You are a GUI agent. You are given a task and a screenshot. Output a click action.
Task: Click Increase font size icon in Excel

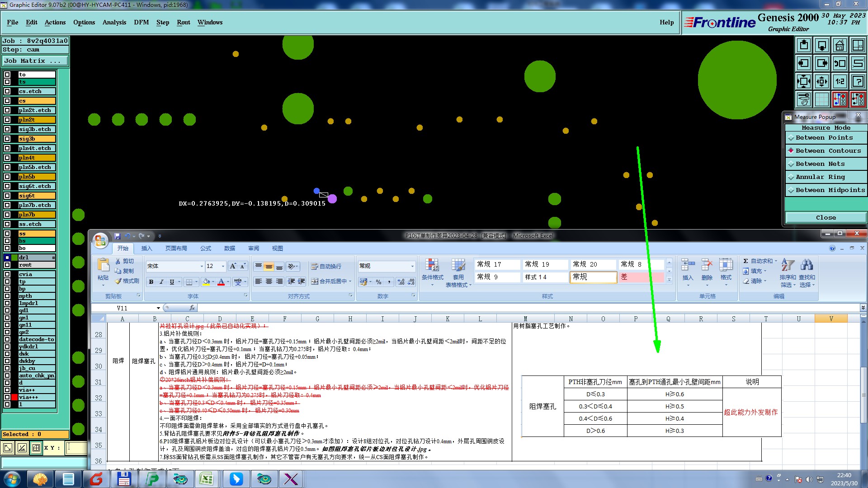tap(233, 266)
